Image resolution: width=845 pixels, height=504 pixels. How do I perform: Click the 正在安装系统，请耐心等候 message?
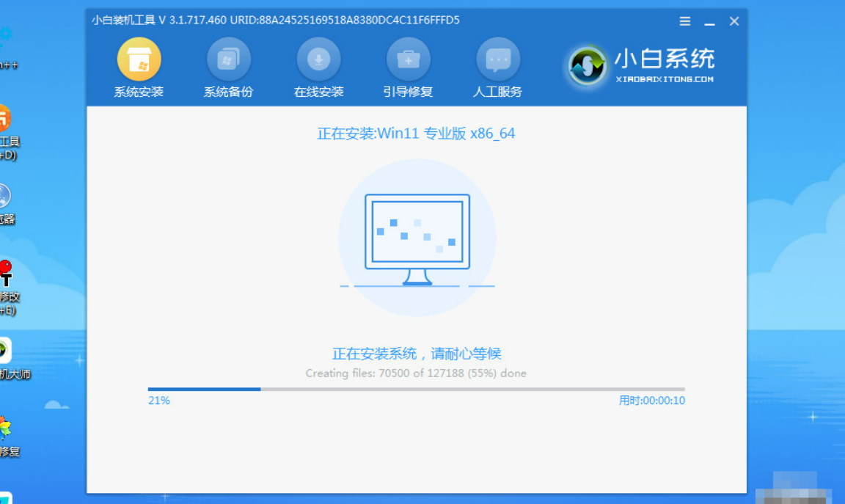coord(417,354)
